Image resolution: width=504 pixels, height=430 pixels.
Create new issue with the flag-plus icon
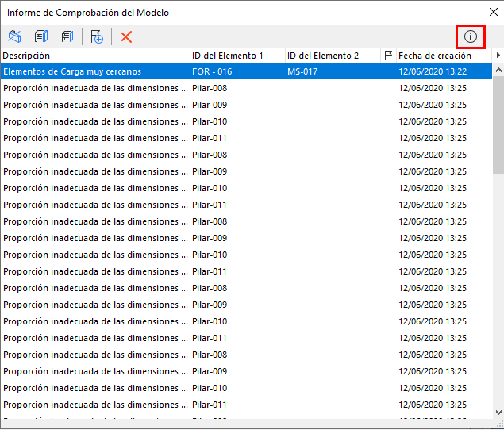point(97,36)
